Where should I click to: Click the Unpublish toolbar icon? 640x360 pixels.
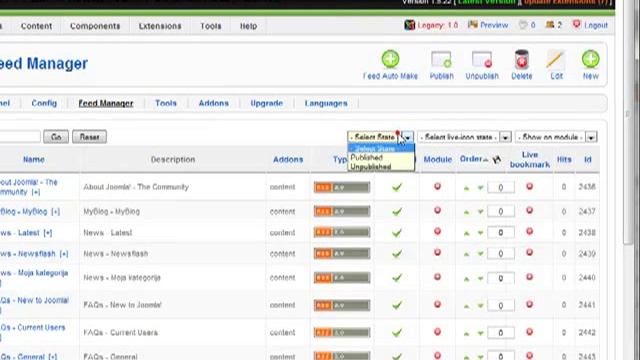(x=482, y=60)
